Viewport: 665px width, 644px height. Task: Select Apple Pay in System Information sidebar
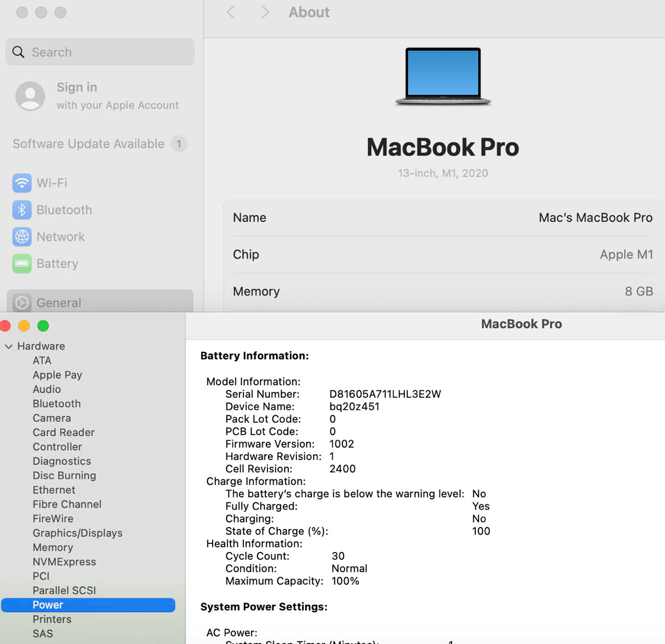(57, 375)
